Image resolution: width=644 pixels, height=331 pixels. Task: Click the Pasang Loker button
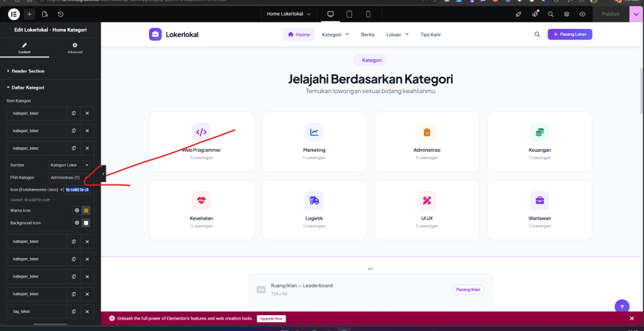click(x=570, y=35)
